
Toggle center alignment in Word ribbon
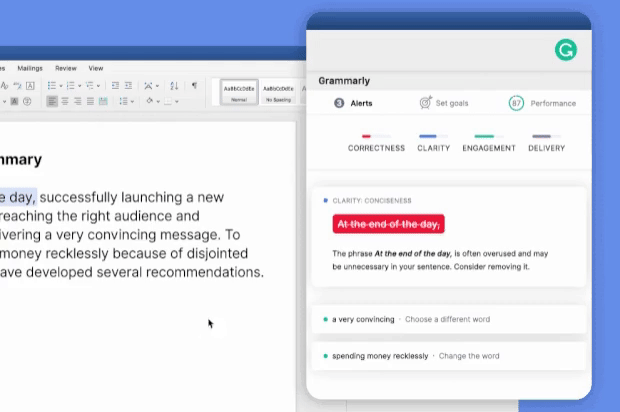pos(65,101)
